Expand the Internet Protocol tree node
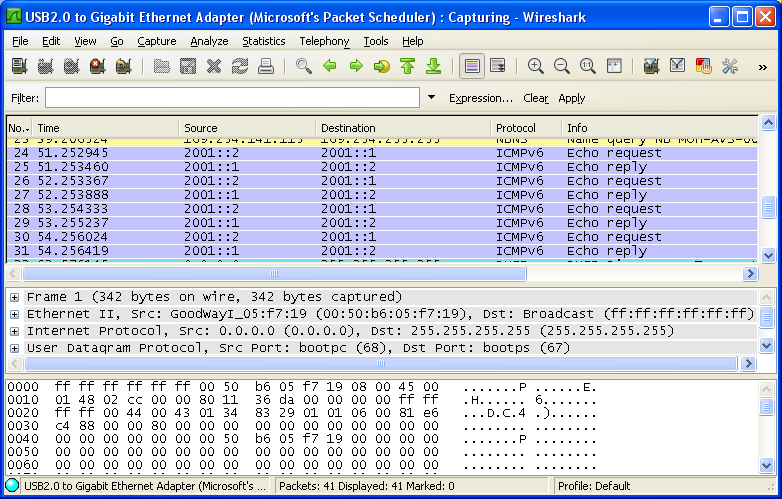Viewport: 782px width, 499px height. (14, 332)
